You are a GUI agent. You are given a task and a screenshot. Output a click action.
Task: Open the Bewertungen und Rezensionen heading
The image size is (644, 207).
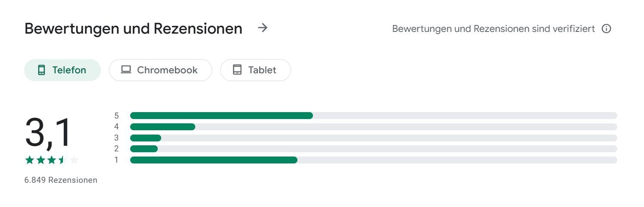pyautogui.click(x=133, y=28)
